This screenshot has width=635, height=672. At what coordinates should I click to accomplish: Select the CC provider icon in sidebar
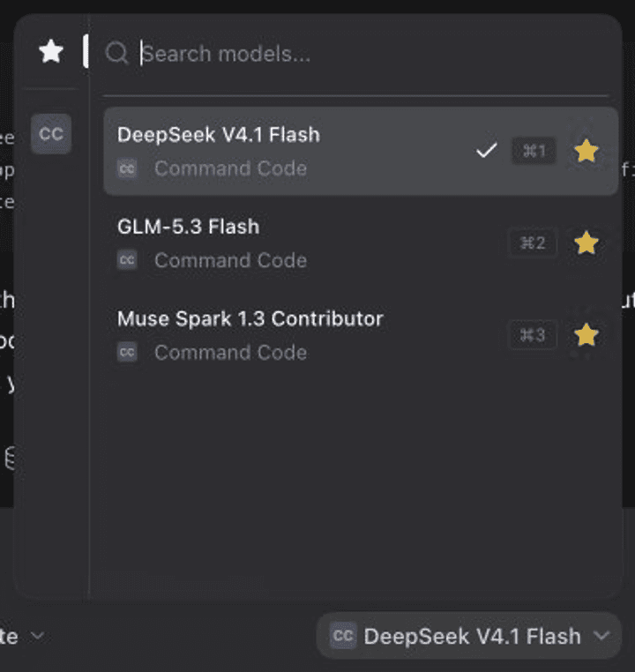click(51, 134)
